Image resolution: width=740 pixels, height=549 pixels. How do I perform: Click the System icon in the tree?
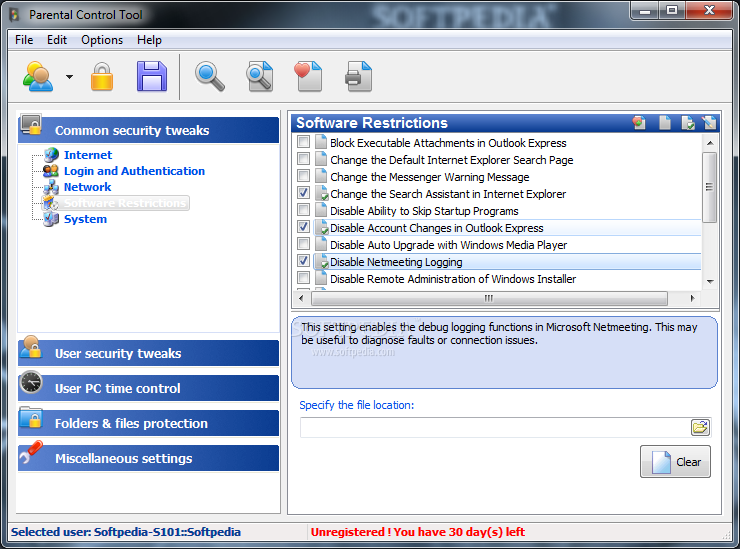coord(51,219)
